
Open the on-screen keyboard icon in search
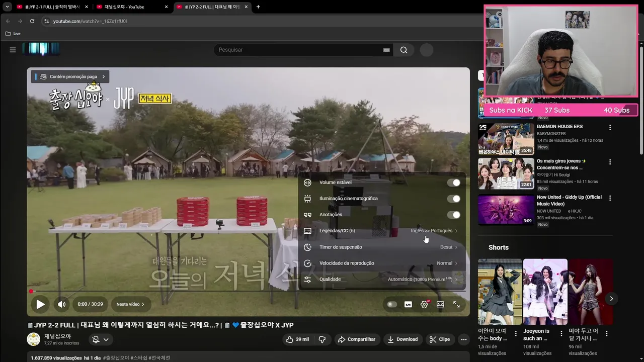pyautogui.click(x=386, y=50)
